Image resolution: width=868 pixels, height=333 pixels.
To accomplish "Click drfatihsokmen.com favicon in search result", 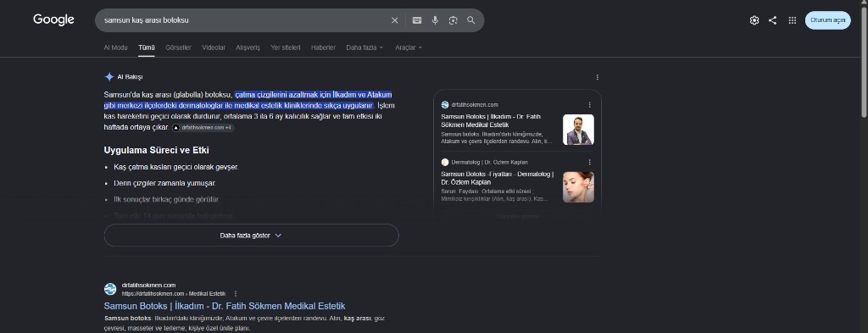I will (x=110, y=289).
